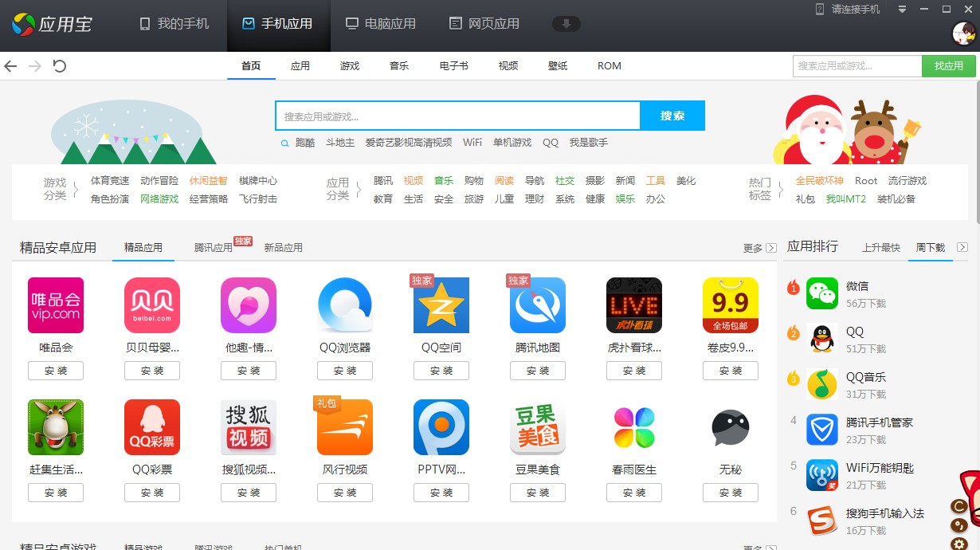Show 上升最快 ranking tab
The width and height of the screenshot is (980, 550).
click(881, 248)
